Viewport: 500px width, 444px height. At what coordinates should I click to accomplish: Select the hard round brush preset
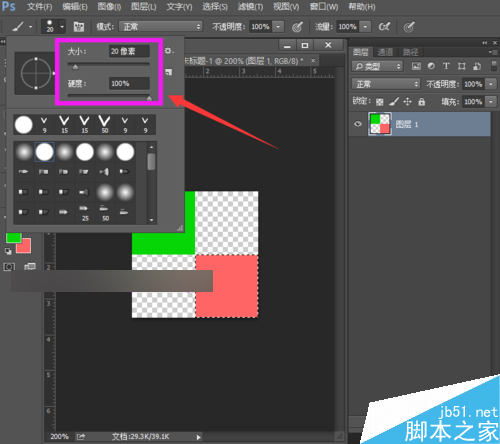[x=44, y=152]
